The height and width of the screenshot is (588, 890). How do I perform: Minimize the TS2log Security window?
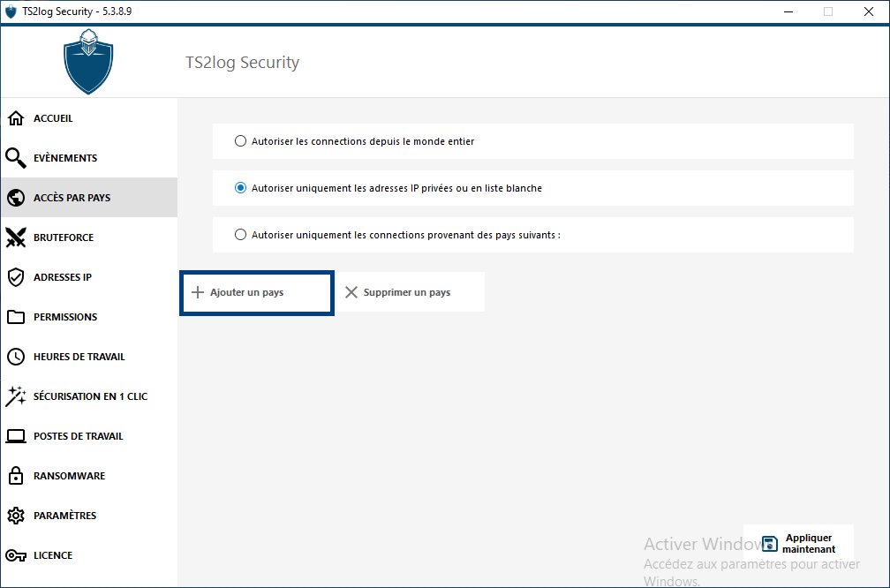[788, 11]
